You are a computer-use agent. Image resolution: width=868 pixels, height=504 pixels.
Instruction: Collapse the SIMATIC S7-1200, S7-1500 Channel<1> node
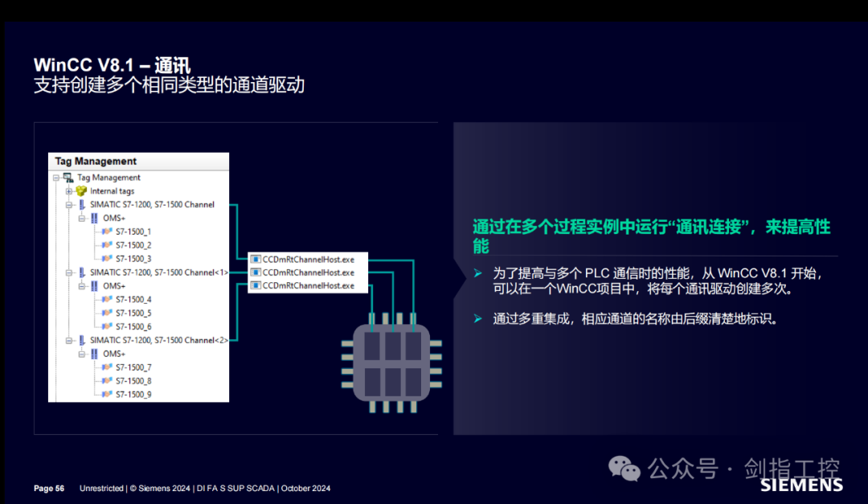click(70, 272)
